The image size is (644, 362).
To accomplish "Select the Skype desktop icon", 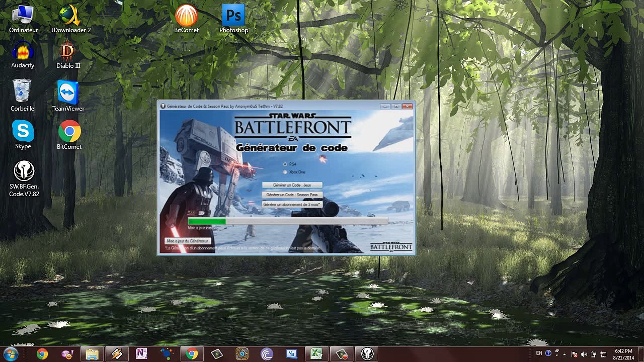I will (23, 135).
